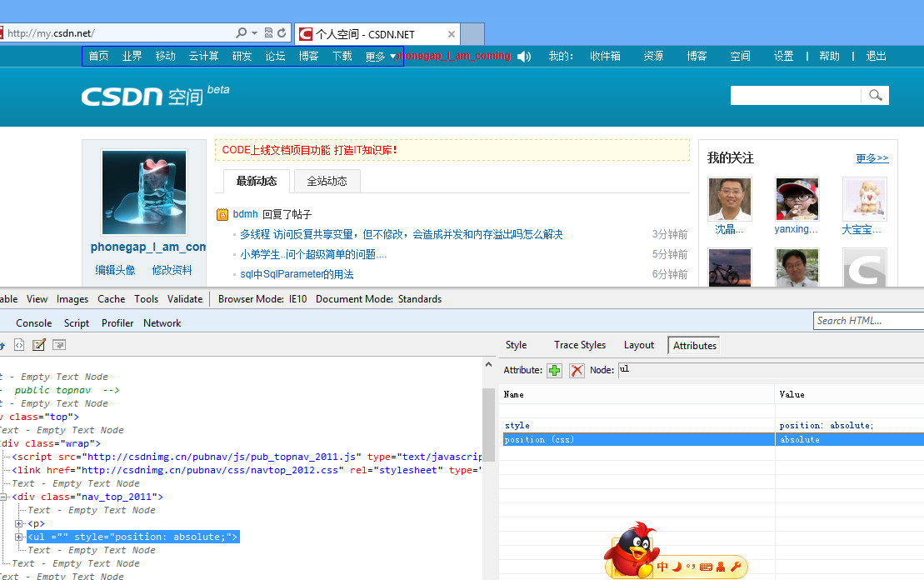This screenshot has width=924, height=580.
Task: Open the 下载 nav link
Action: [342, 56]
